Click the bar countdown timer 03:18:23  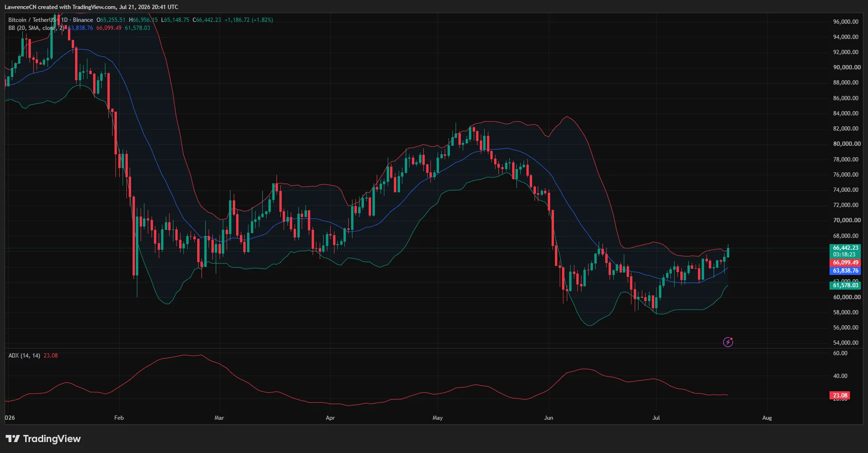pos(844,255)
